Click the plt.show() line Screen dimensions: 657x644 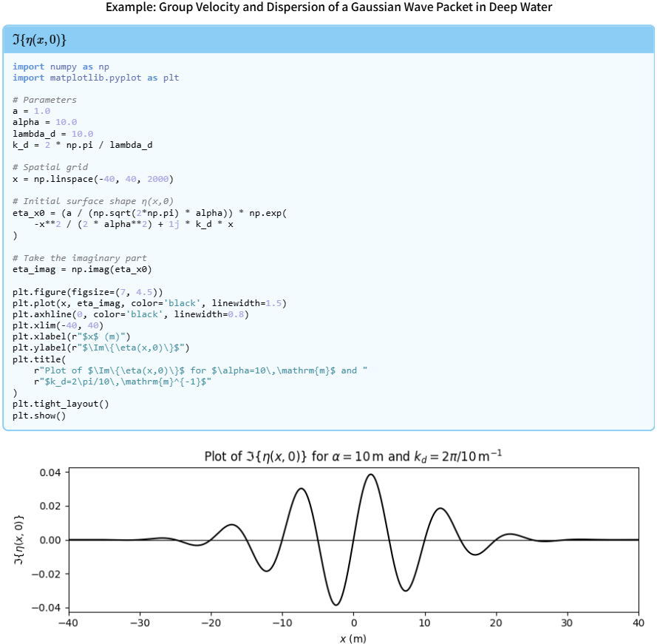coord(39,416)
